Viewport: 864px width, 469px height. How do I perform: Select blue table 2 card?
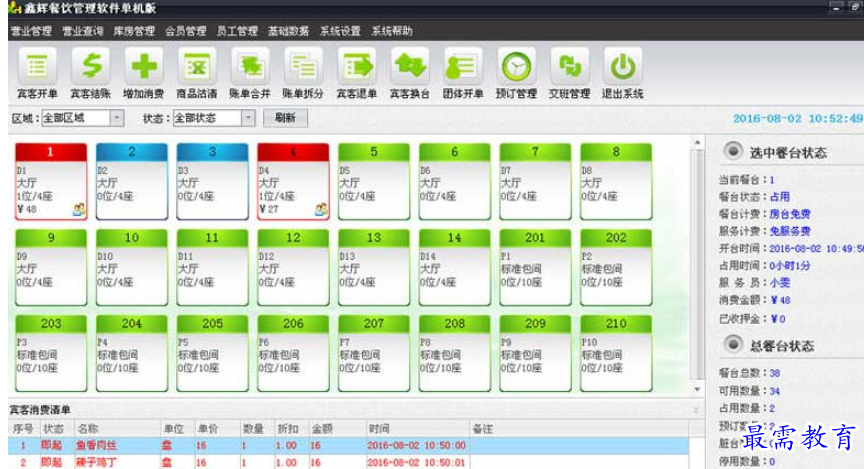pyautogui.click(x=132, y=181)
